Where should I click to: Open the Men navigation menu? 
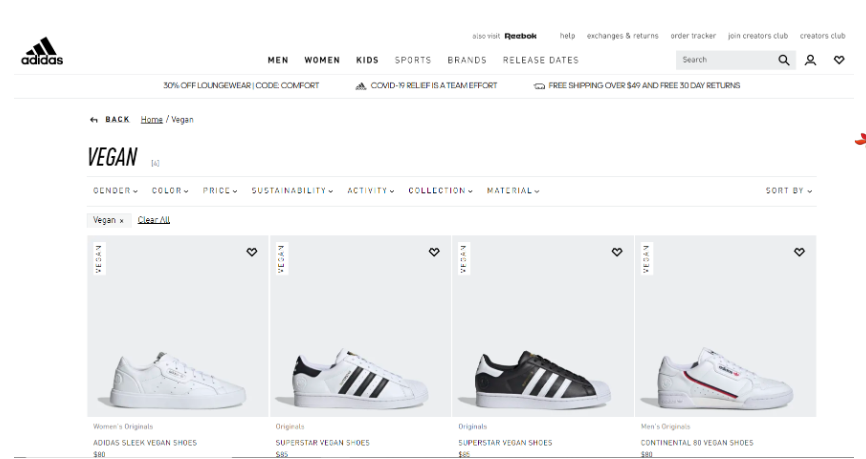coord(278,60)
